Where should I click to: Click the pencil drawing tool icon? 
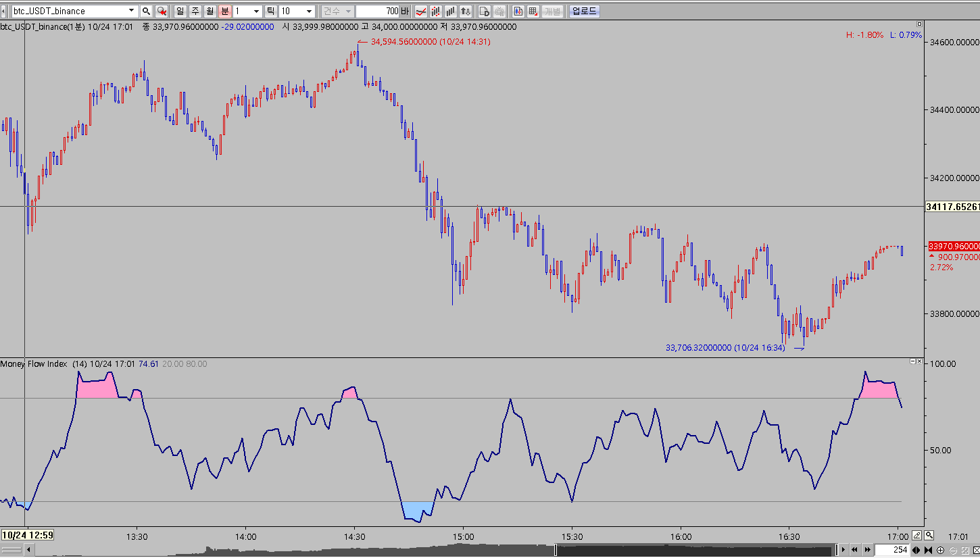[916, 535]
